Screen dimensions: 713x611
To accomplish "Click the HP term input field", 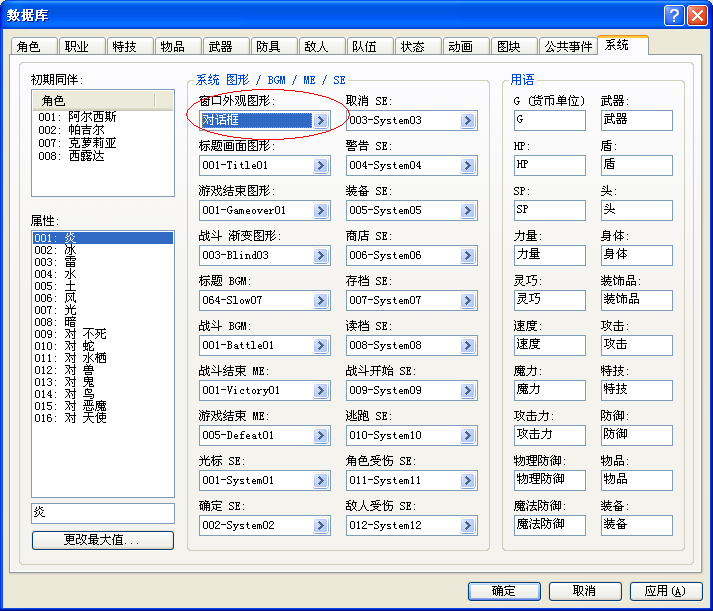I will (x=550, y=165).
